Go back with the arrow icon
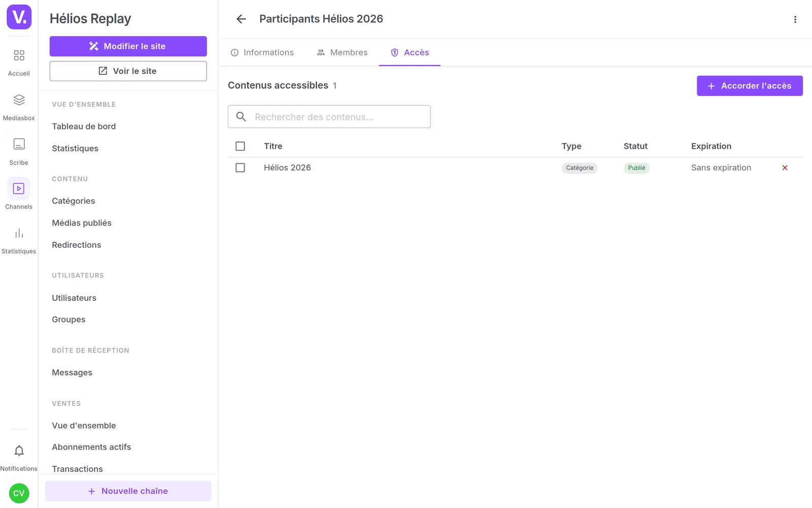The image size is (812, 508). tap(241, 19)
